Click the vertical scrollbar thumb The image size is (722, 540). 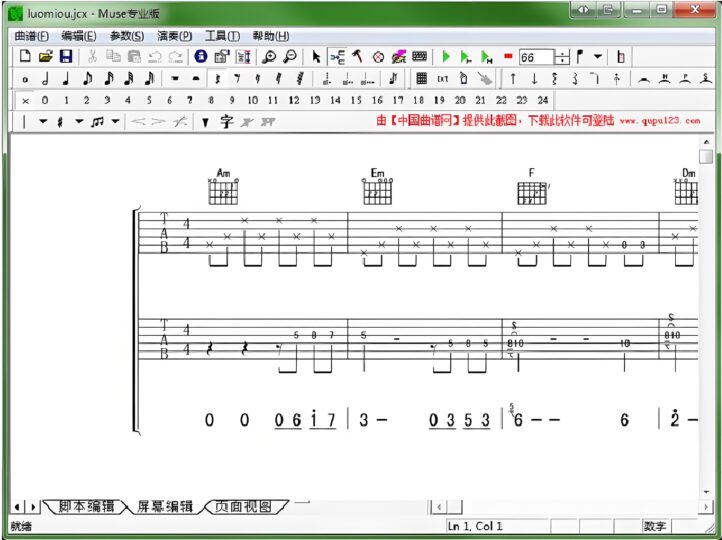(x=706, y=157)
